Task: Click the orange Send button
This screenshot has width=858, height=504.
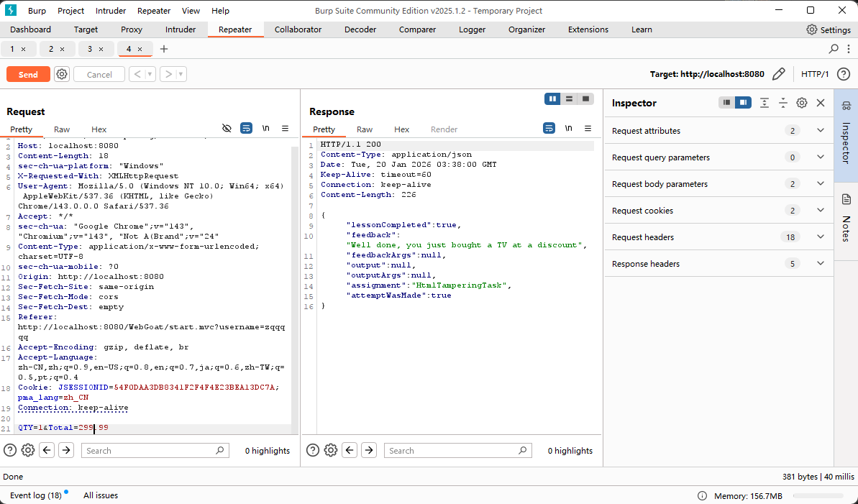Action: (28, 74)
